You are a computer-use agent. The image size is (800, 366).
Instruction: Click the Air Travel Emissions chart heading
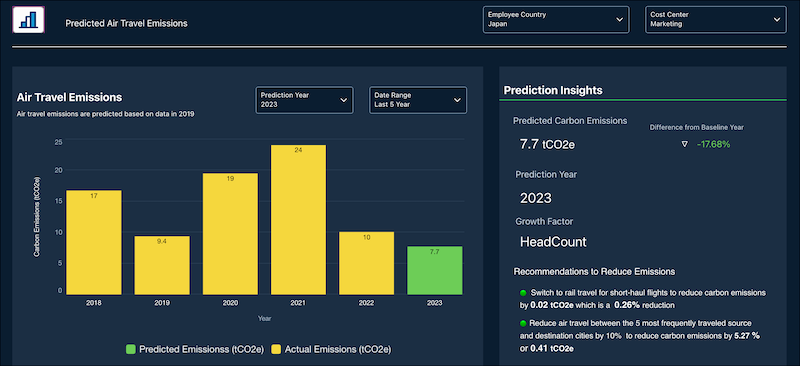pyautogui.click(x=69, y=97)
